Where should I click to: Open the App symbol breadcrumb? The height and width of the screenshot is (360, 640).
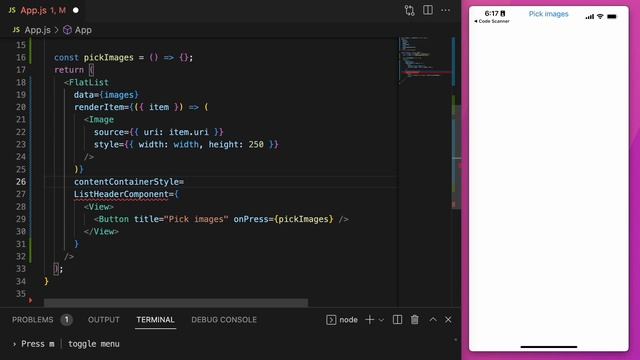coord(83,30)
